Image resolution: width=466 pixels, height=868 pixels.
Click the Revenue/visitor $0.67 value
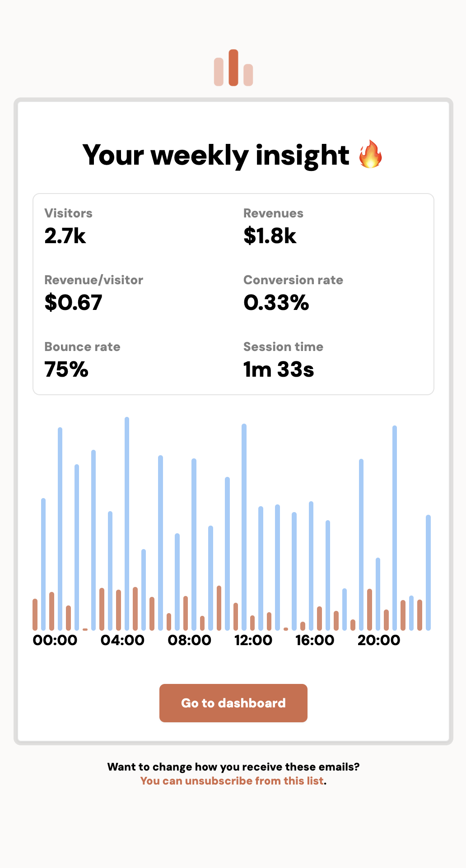pos(74,302)
